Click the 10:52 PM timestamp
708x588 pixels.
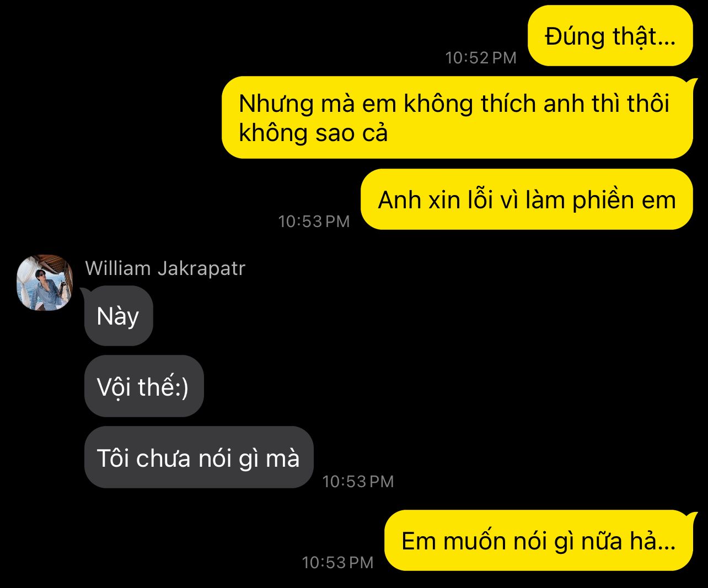click(481, 57)
